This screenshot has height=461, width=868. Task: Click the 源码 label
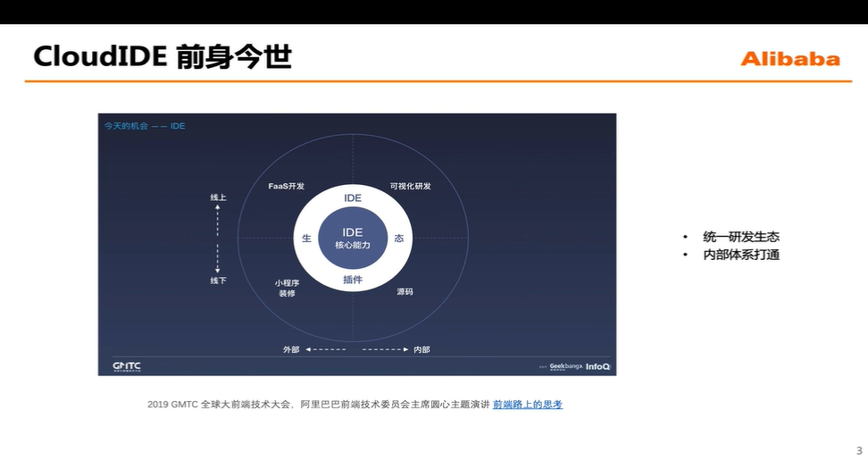tap(405, 291)
